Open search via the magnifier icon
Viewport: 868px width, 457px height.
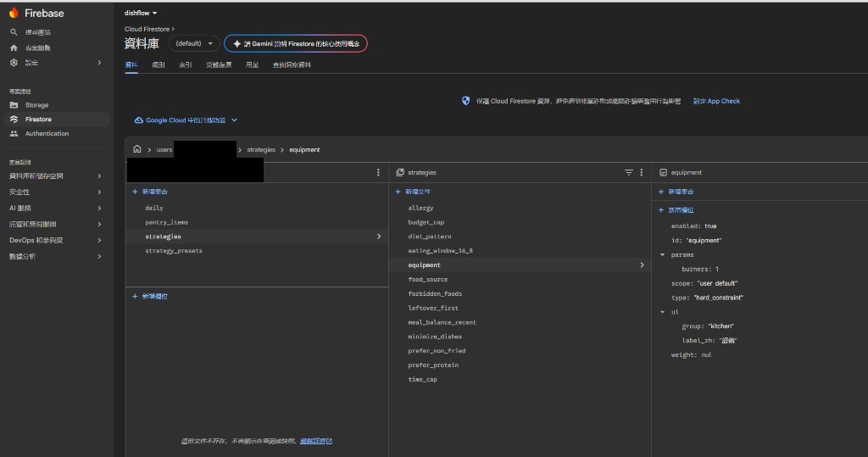point(14,32)
